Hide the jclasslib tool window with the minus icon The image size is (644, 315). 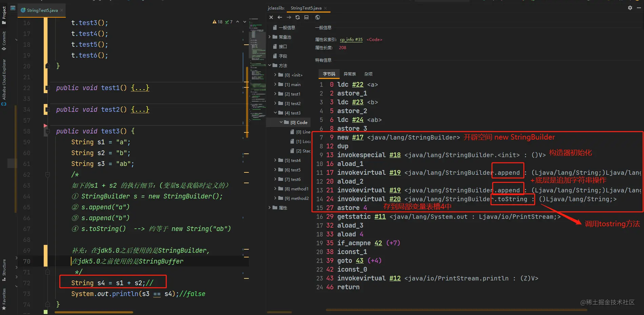(x=639, y=8)
